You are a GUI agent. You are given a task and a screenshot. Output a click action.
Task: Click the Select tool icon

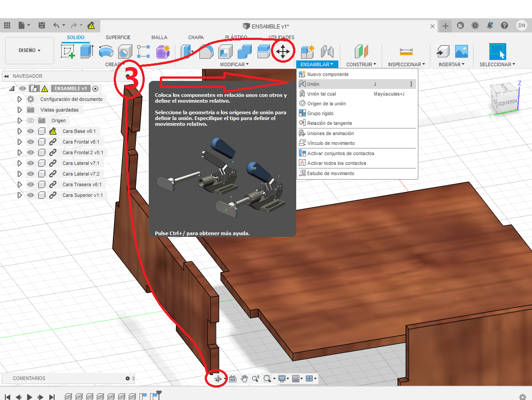pyautogui.click(x=497, y=52)
